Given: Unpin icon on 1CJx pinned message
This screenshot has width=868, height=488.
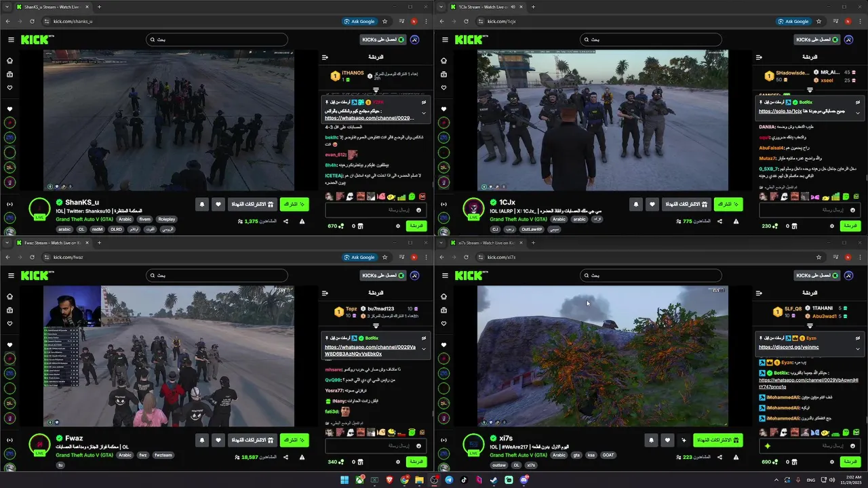Looking at the screenshot, I should (858, 102).
